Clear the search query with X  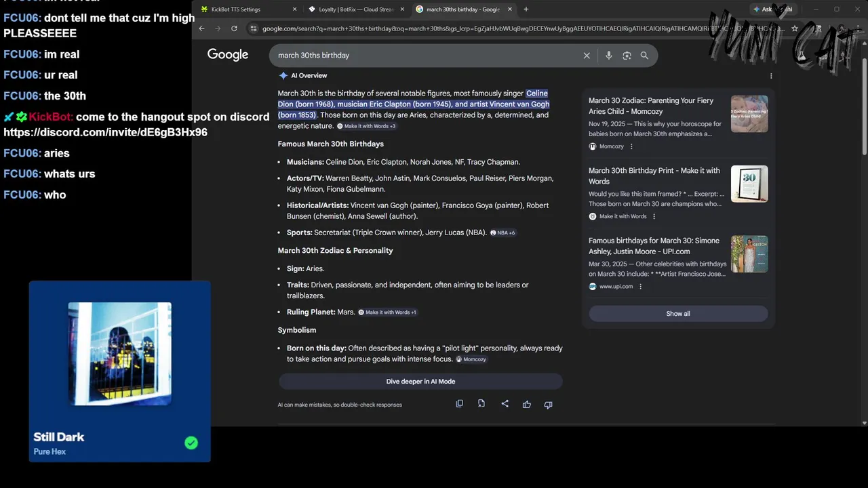point(587,56)
